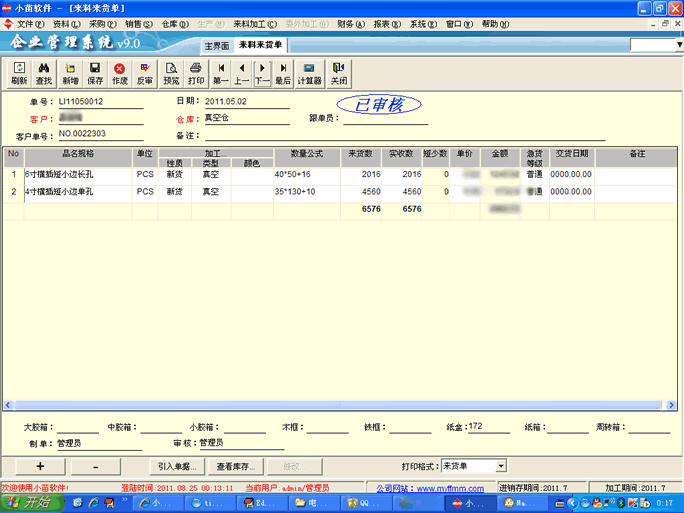Open the 销售 menu
The height and width of the screenshot is (513, 684).
click(139, 24)
